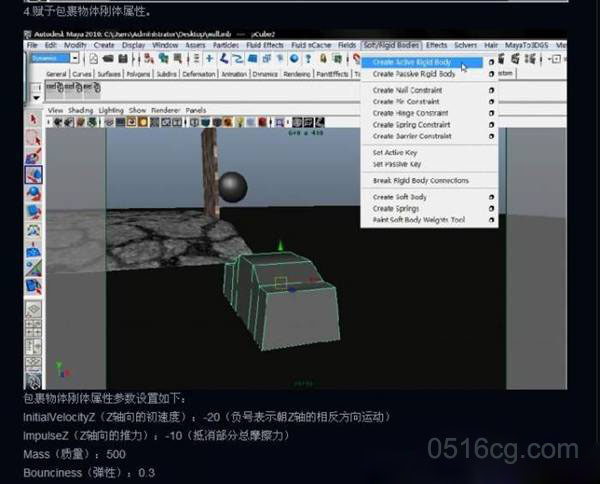Toggle Use All Lights lightbulb icon

pos(240,122)
